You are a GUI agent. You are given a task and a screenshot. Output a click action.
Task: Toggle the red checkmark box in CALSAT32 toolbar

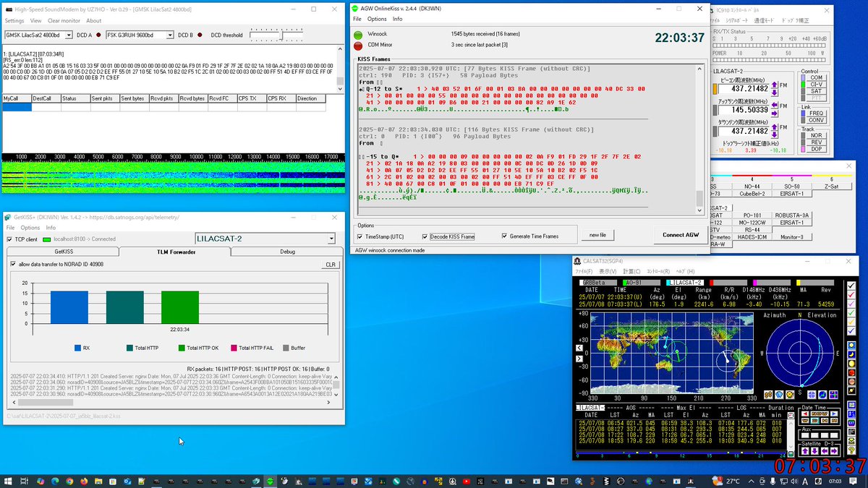851,295
